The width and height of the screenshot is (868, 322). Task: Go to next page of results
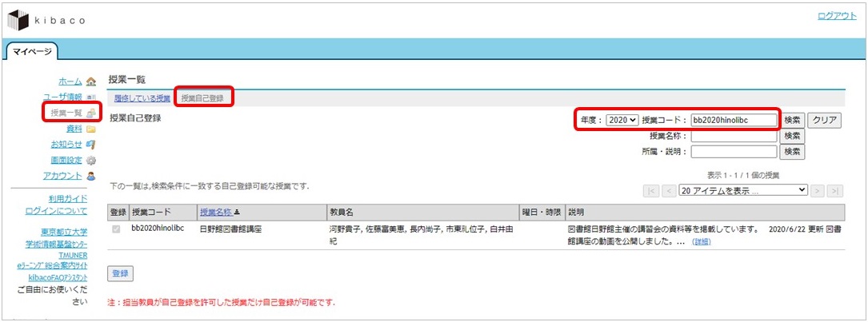[818, 190]
